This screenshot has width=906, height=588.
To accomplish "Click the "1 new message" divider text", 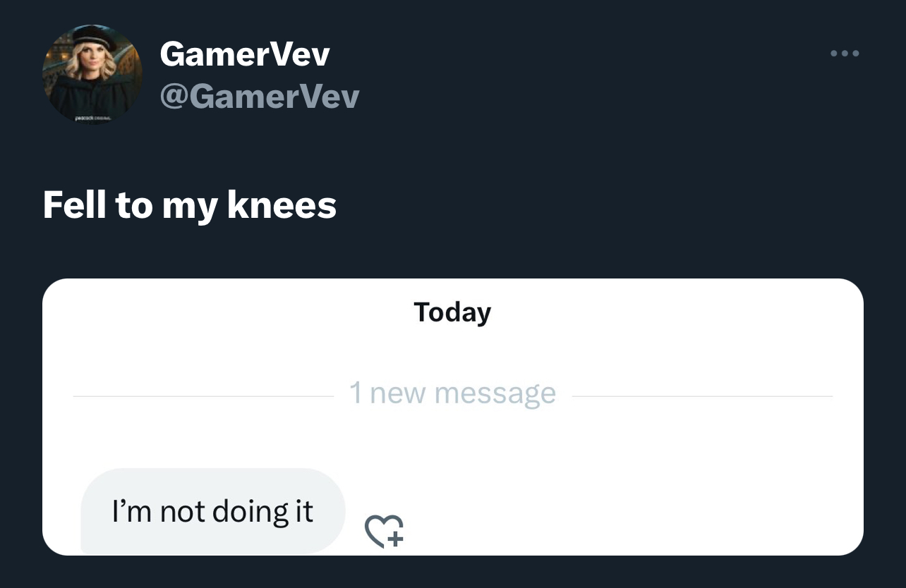I will click(453, 393).
